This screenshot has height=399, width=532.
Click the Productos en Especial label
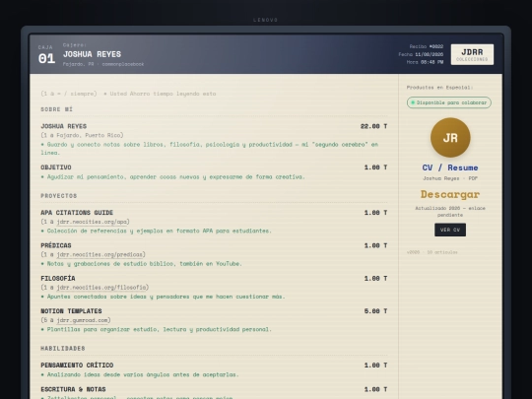pyautogui.click(x=439, y=88)
